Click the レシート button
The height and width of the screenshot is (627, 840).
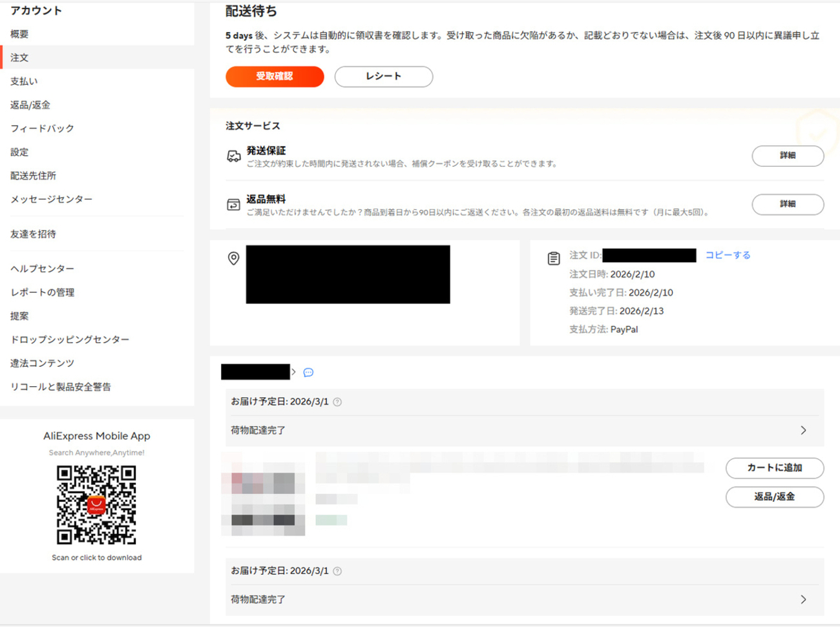pyautogui.click(x=384, y=76)
